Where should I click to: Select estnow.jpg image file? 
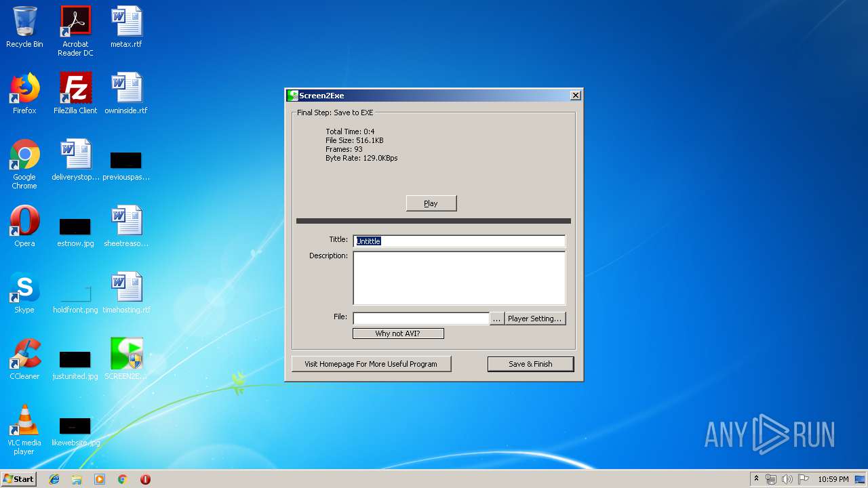[75, 232]
